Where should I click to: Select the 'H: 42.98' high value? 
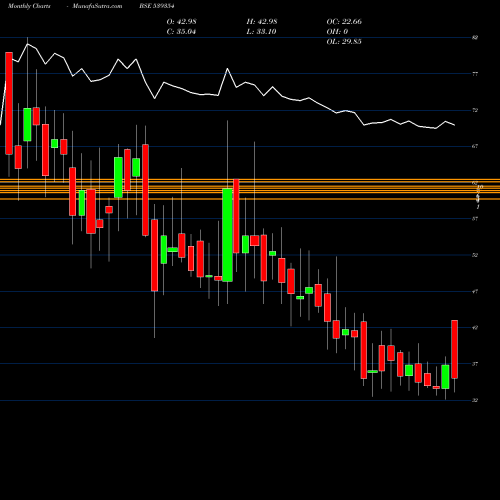point(262,22)
